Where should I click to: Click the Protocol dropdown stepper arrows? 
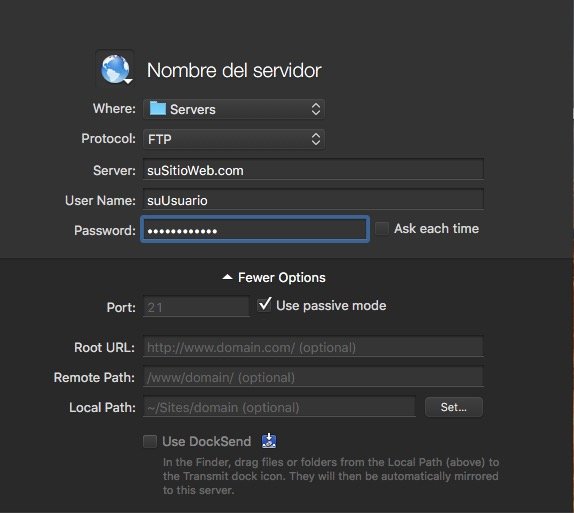tap(316, 139)
